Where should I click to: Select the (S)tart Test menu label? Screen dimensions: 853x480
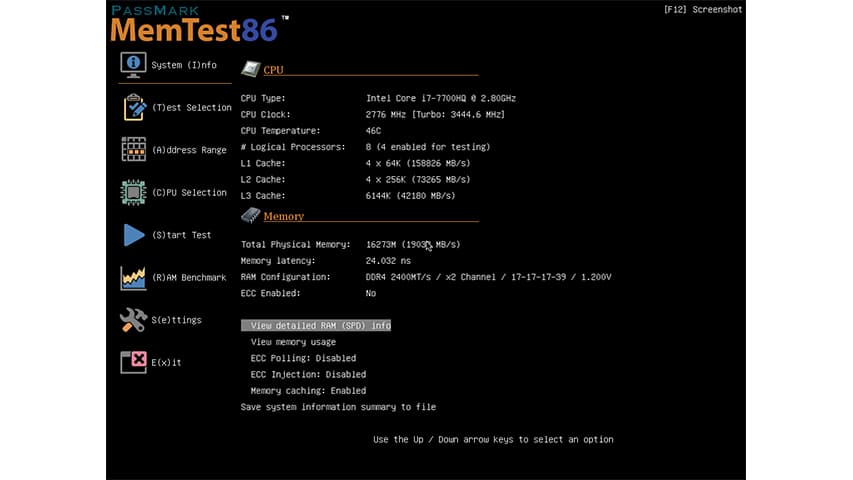[x=182, y=235]
